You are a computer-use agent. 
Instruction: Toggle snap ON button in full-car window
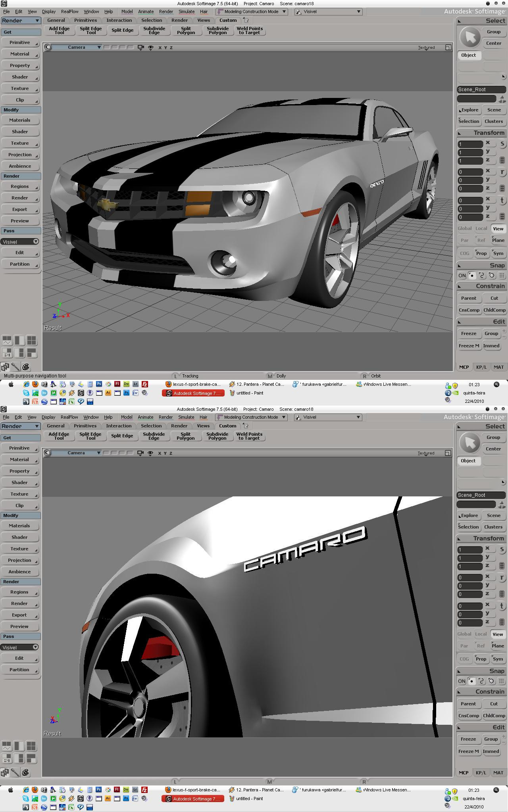coord(462,275)
